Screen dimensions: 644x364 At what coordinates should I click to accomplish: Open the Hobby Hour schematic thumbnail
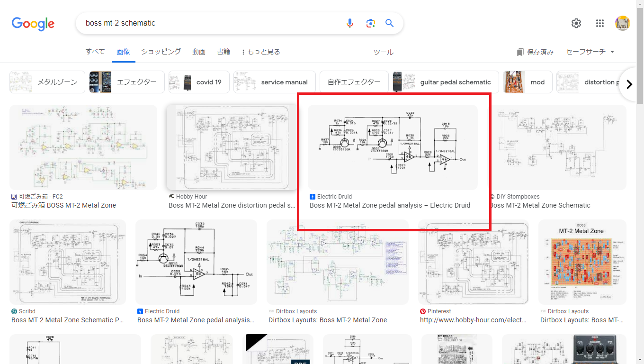(x=233, y=147)
